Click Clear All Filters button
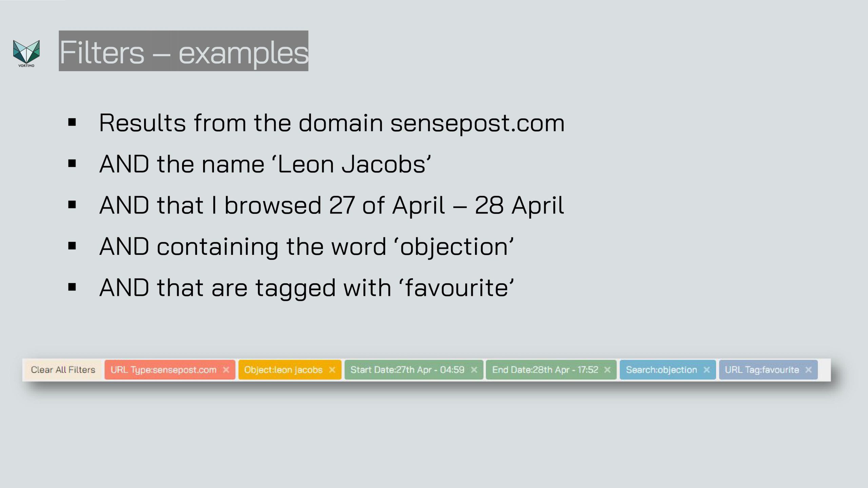Screen dimensions: 868x488 [x=63, y=370]
